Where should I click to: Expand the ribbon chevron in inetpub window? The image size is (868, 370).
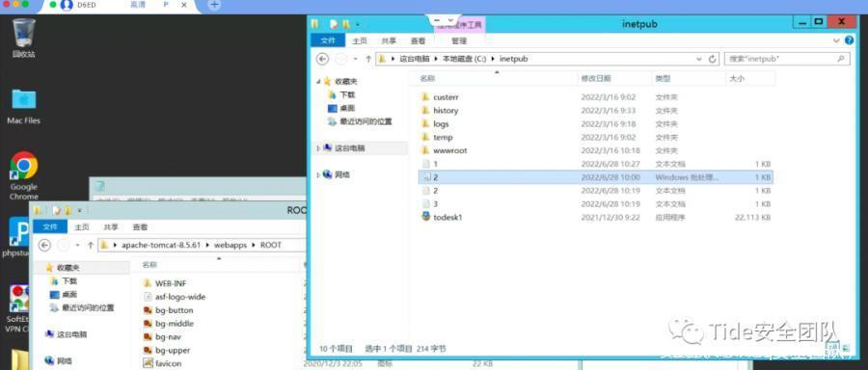[836, 40]
